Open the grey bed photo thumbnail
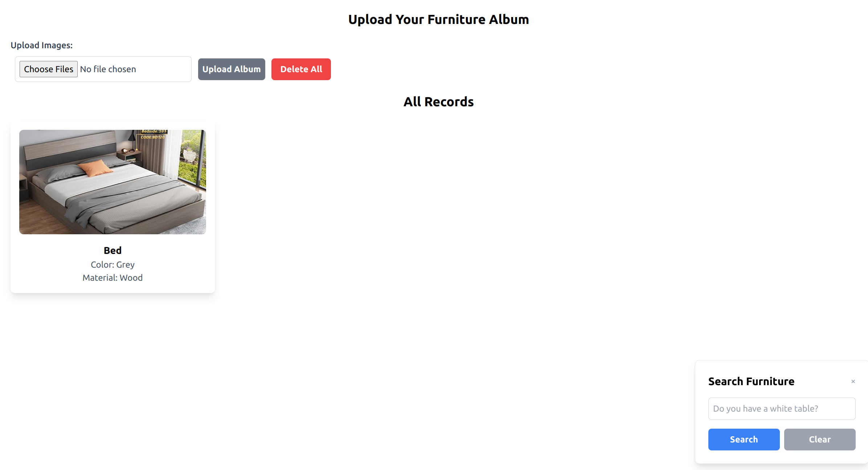 point(112,182)
